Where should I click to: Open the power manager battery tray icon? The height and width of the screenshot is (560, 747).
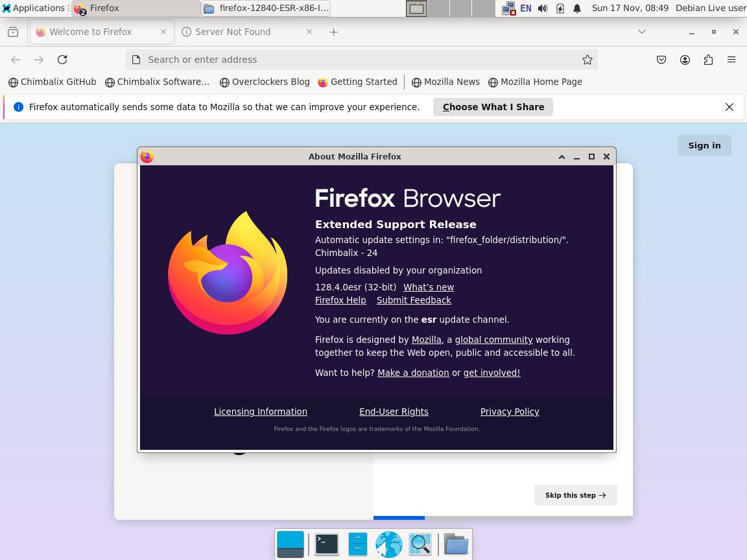click(x=560, y=8)
